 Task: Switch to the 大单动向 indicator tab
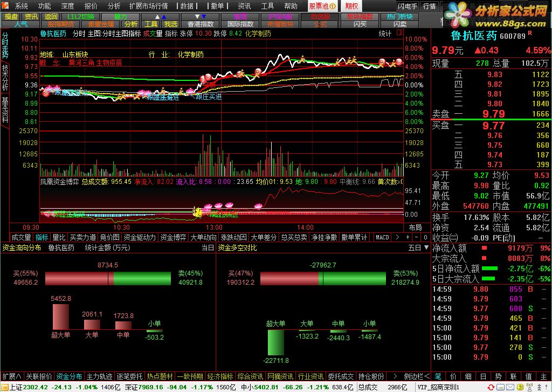pyautogui.click(x=203, y=237)
